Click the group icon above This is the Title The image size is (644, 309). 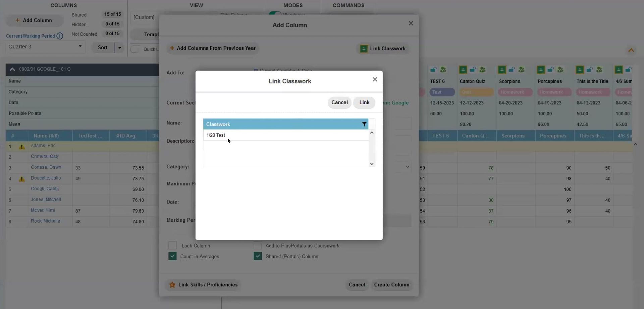pyautogui.click(x=599, y=70)
